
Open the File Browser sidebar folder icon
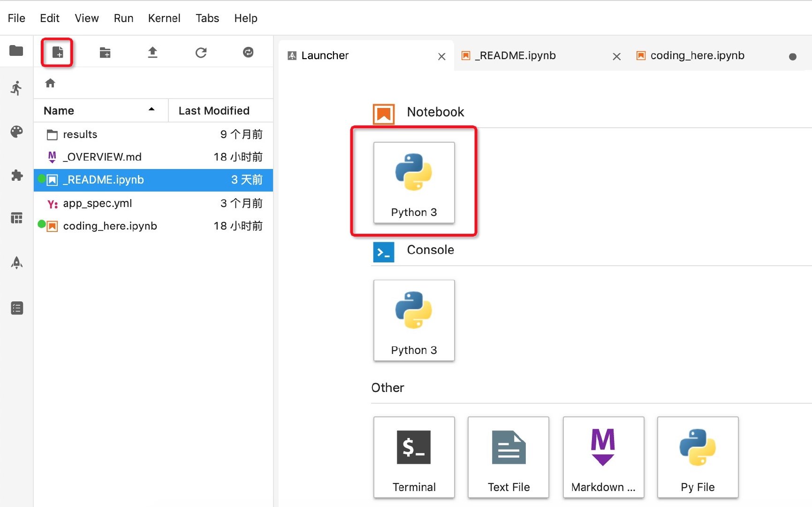(16, 50)
